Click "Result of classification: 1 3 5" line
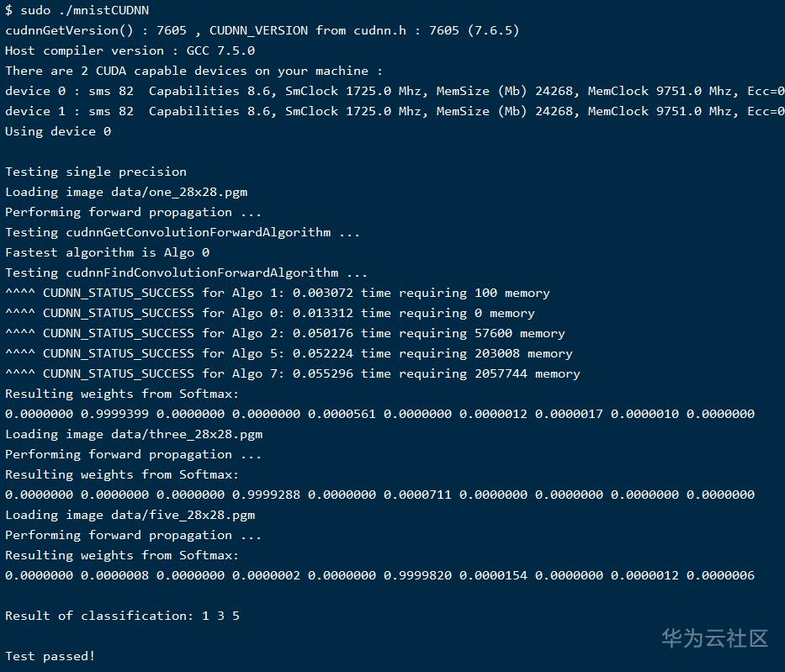This screenshot has height=672, width=785. tap(122, 616)
